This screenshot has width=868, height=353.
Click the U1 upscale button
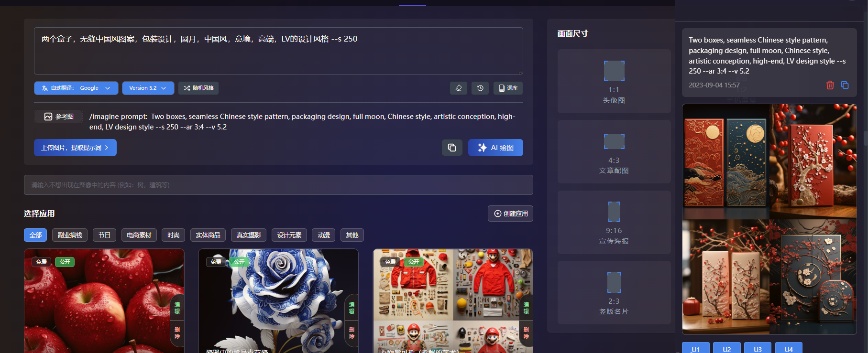[x=695, y=349]
